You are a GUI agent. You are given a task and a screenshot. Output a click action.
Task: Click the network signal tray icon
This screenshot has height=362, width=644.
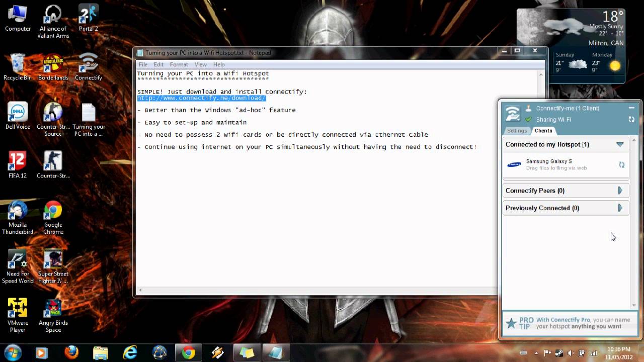(x=593, y=353)
